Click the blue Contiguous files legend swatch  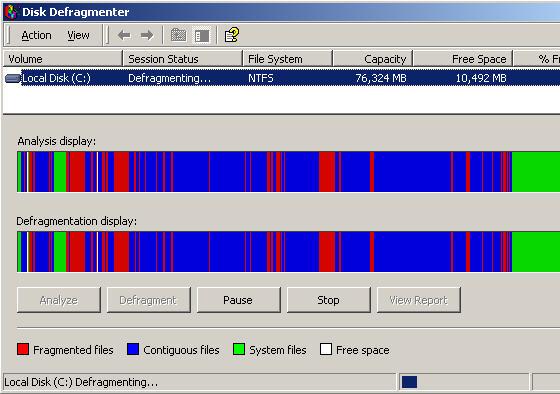pos(133,349)
